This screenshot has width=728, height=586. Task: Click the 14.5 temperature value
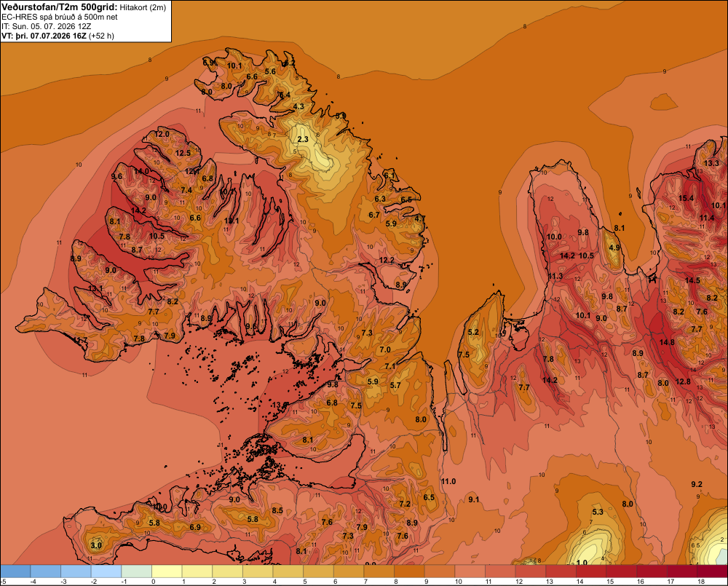692,280
